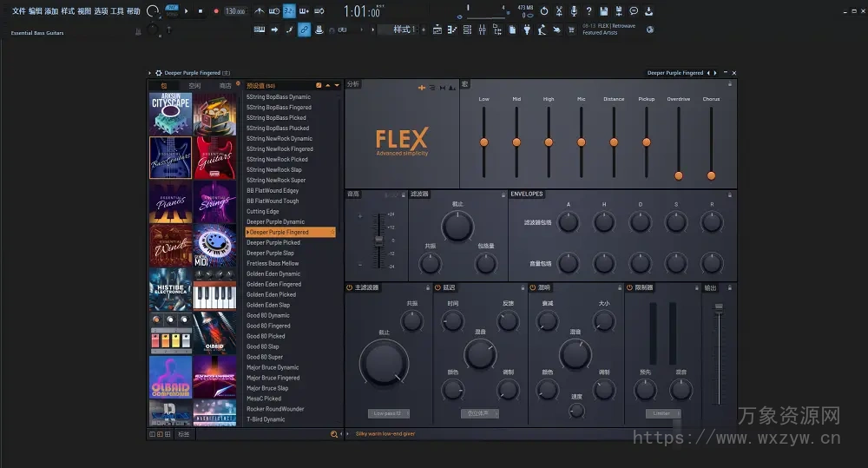Image resolution: width=868 pixels, height=468 pixels.
Task: Toggle the 延迟 delay power button
Action: click(437, 287)
